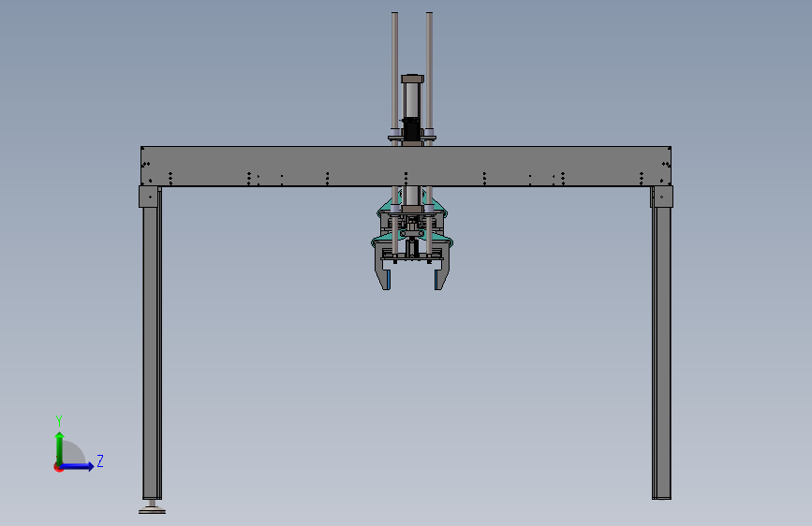Select the black coupling block above the beam

click(411, 129)
